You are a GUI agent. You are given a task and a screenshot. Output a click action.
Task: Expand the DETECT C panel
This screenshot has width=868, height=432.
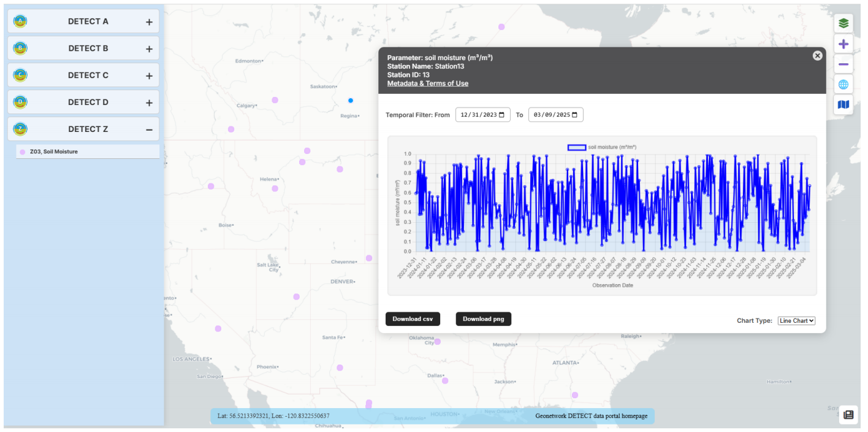149,76
